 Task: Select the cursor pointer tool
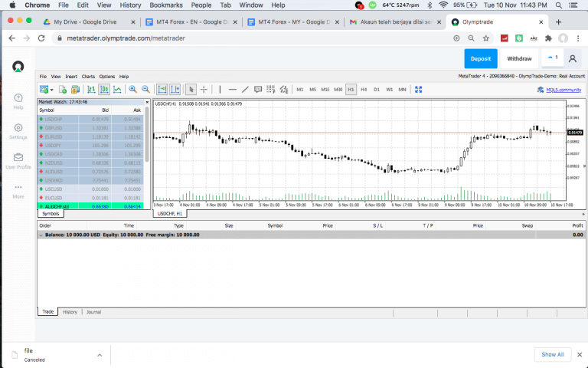(x=191, y=90)
